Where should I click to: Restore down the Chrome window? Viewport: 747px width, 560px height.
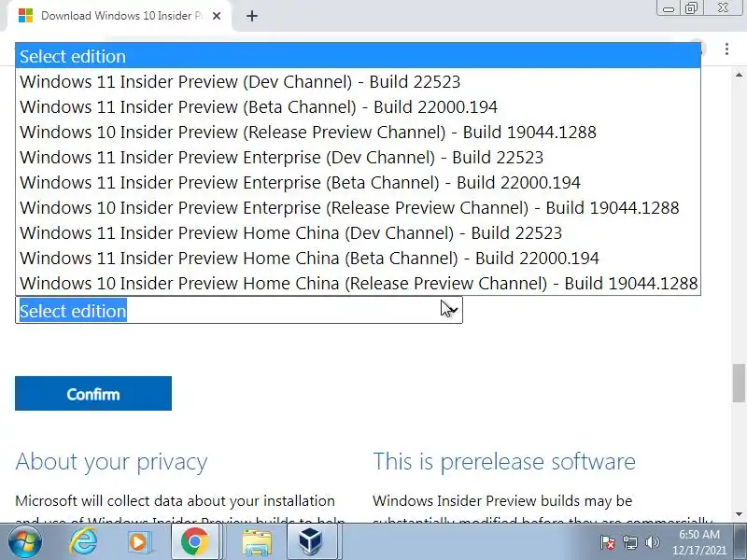691,8
